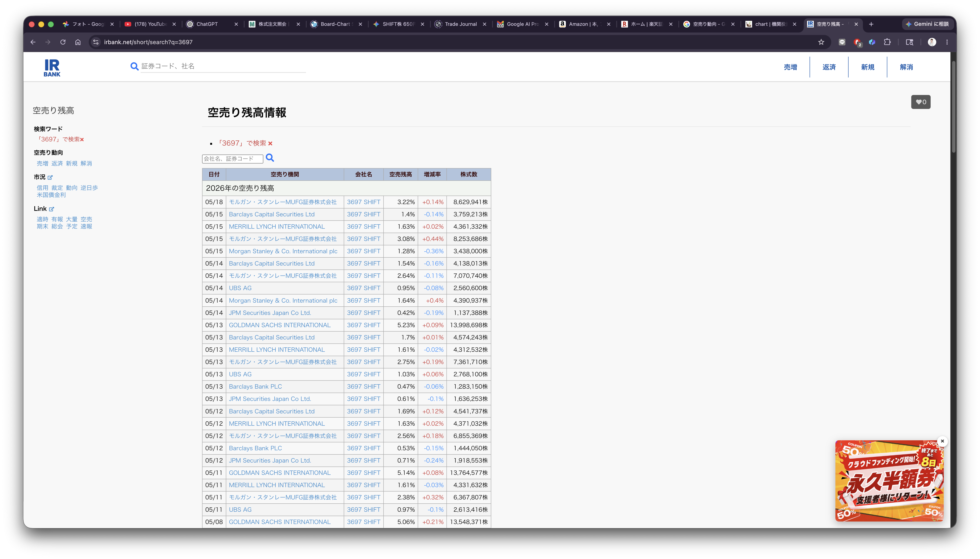Switch to the YouTube tab
The height and width of the screenshot is (559, 980).
pos(151,24)
